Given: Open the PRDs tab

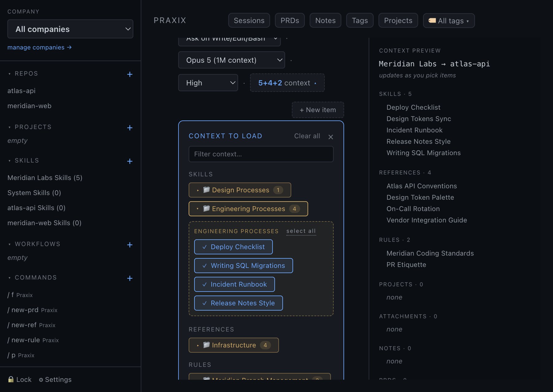Looking at the screenshot, I should coord(290,21).
